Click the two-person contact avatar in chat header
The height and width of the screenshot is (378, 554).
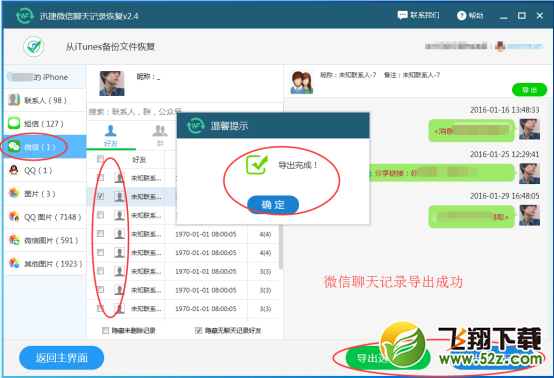302,82
